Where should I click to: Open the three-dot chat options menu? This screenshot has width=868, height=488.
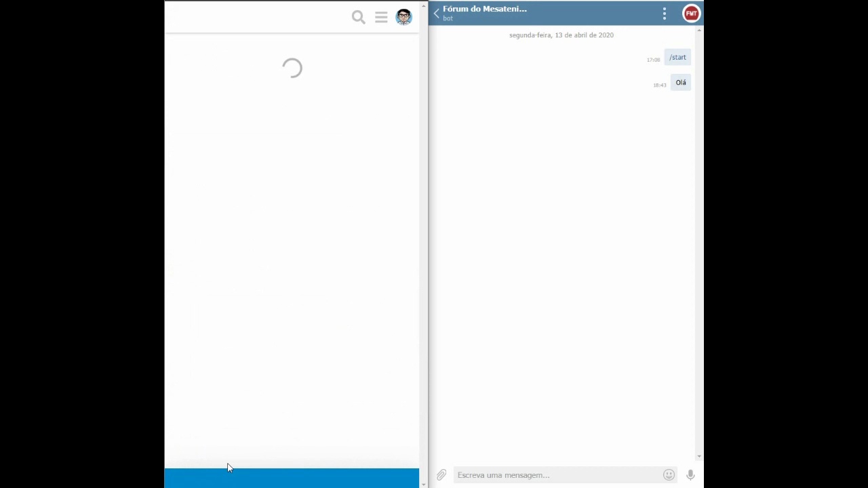pos(665,13)
